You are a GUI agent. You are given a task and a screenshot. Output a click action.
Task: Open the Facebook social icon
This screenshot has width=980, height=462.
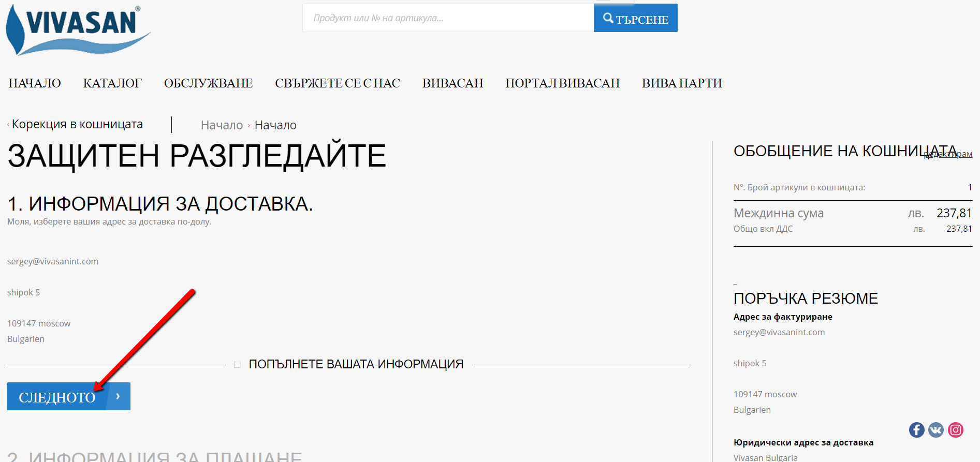(x=916, y=430)
